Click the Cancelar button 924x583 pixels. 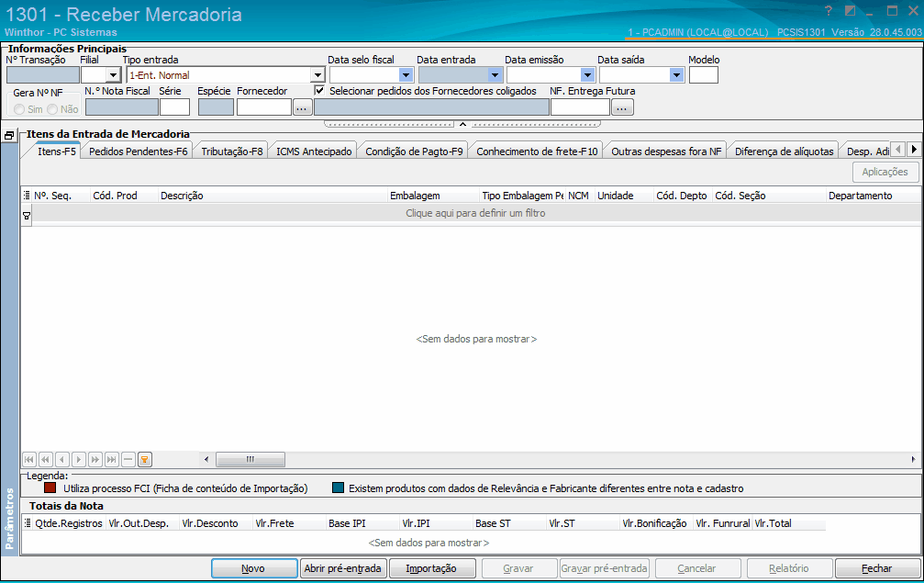[x=696, y=568]
